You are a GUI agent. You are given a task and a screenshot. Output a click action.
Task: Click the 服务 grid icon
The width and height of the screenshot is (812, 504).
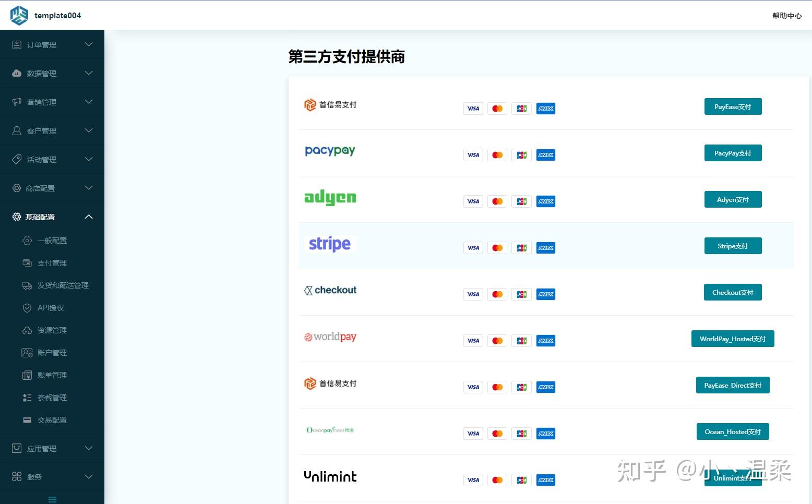click(x=17, y=476)
